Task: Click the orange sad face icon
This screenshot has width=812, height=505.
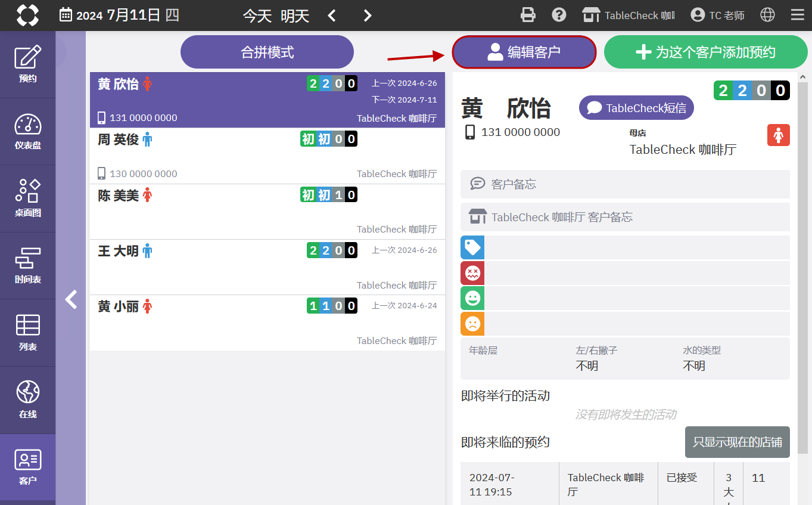Action: click(472, 324)
